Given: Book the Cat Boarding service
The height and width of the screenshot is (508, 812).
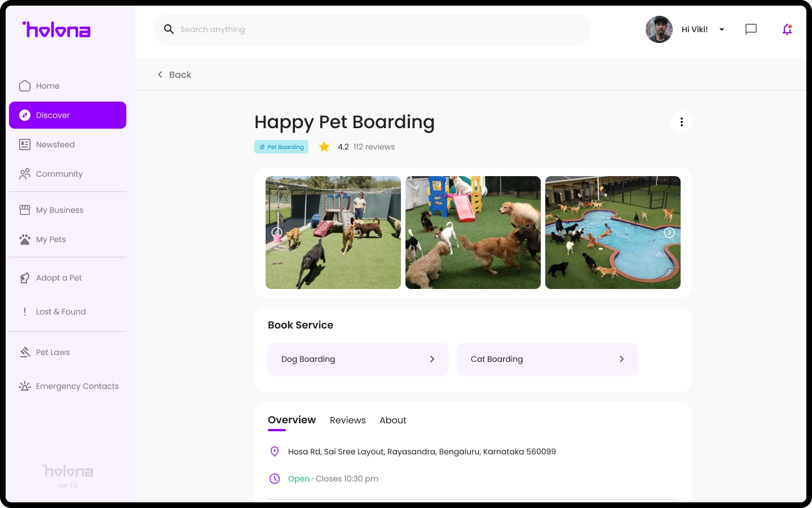Looking at the screenshot, I should [548, 359].
